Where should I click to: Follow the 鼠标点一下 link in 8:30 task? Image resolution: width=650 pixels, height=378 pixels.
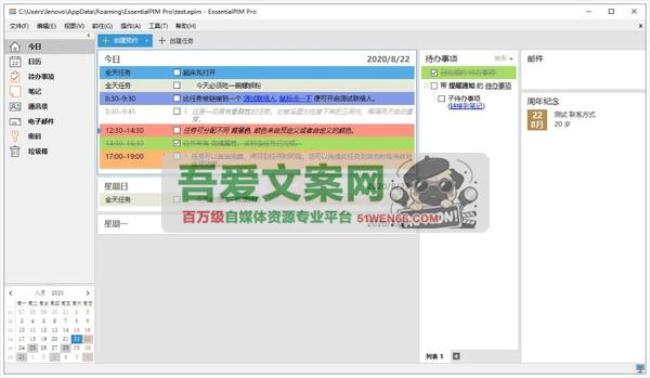(295, 99)
